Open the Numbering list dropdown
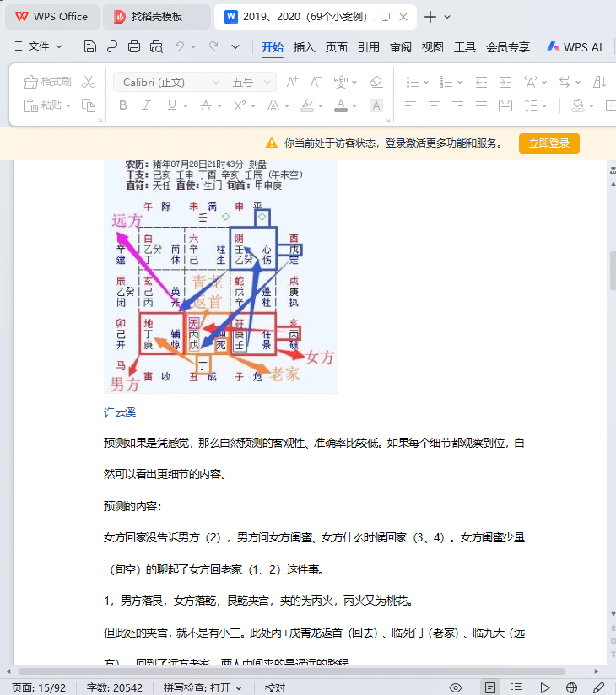The height and width of the screenshot is (695, 616). tap(460, 83)
